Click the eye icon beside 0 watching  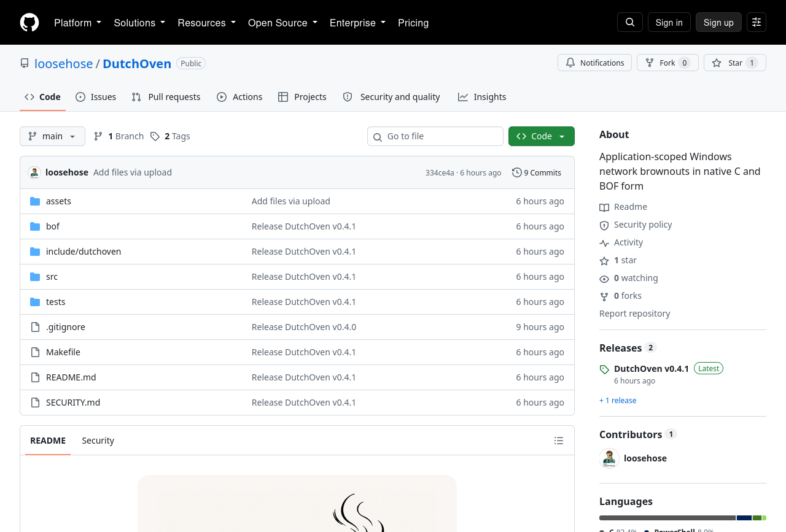(x=604, y=279)
